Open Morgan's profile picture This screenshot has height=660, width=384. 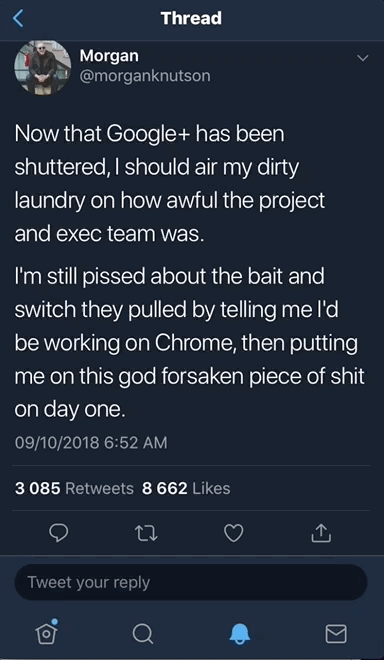pos(43,67)
